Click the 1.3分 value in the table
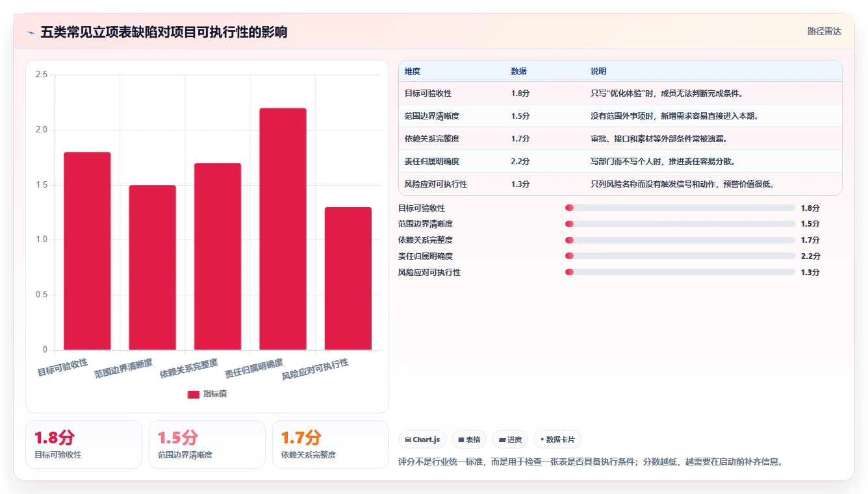The image size is (868, 494). tap(520, 184)
